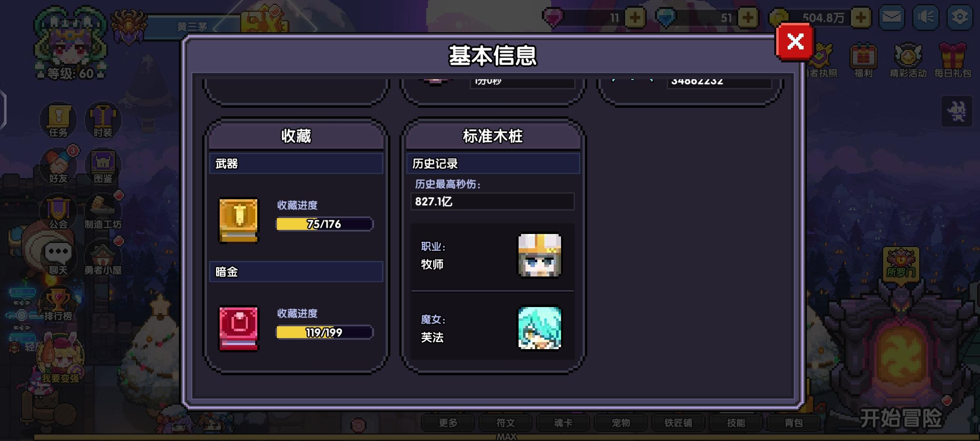The width and height of the screenshot is (980, 441).
Task: Open the settings gear icon
Action: (x=959, y=17)
